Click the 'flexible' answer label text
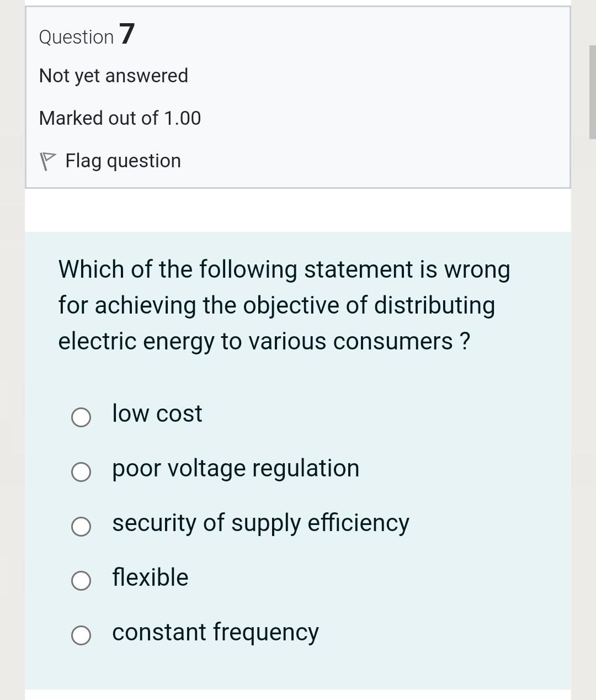 (x=150, y=577)
